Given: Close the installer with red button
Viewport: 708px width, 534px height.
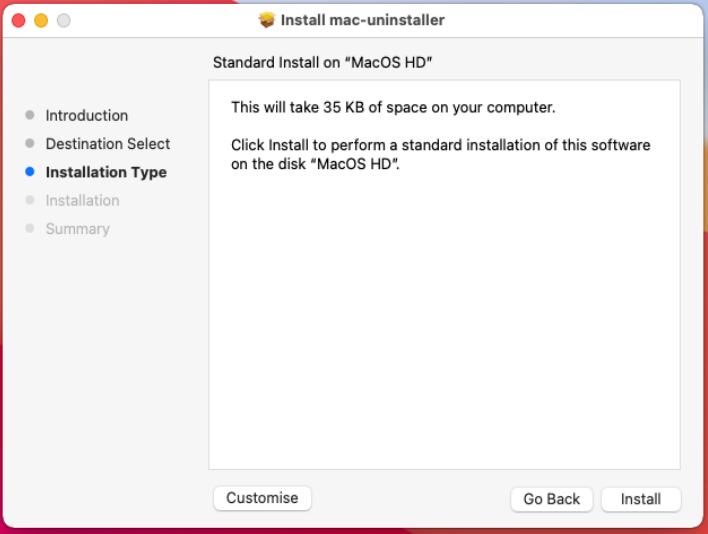Looking at the screenshot, I should pos(19,20).
